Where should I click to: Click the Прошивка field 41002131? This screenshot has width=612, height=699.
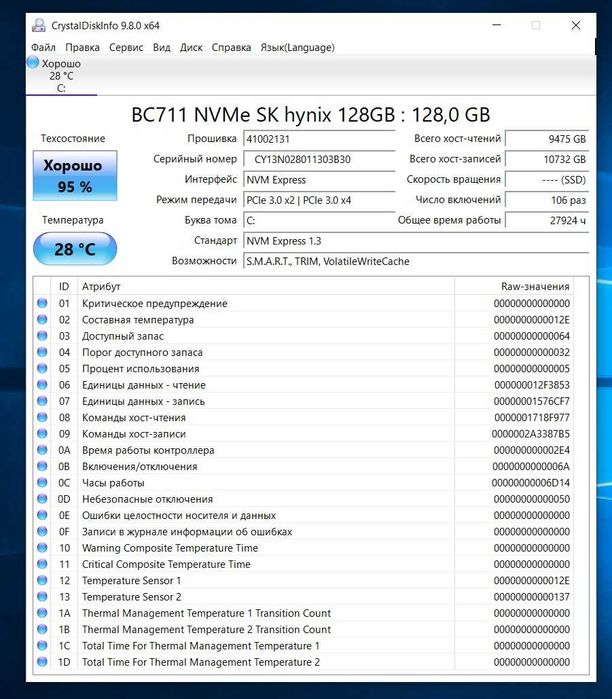point(319,139)
